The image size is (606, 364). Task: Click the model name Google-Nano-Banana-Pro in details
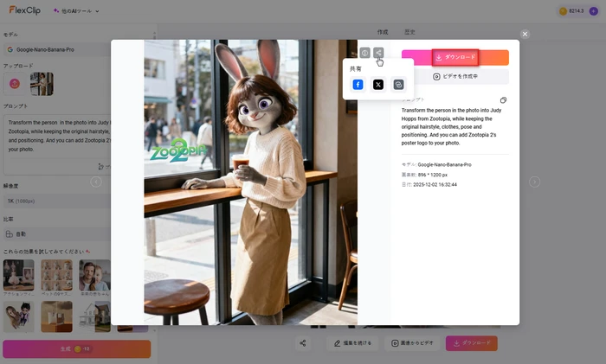(x=444, y=164)
